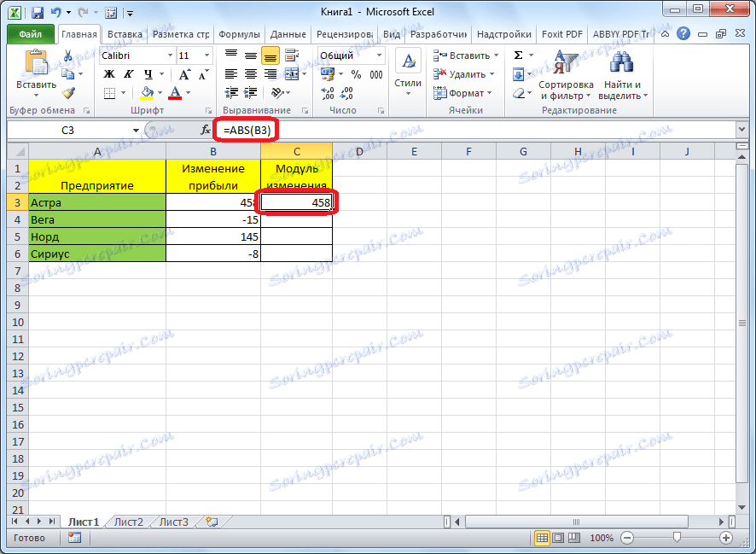Screen dimensions: 756x554
Task: Open the Общий number format dropdown
Action: (380, 55)
